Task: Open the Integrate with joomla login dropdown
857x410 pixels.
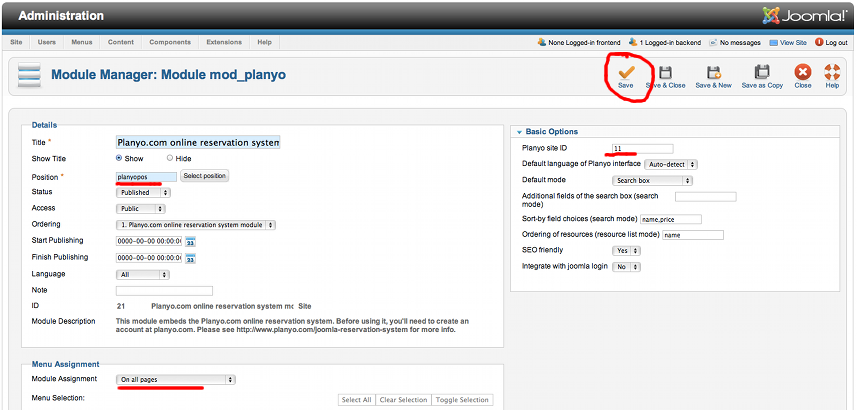Action: [x=626, y=267]
